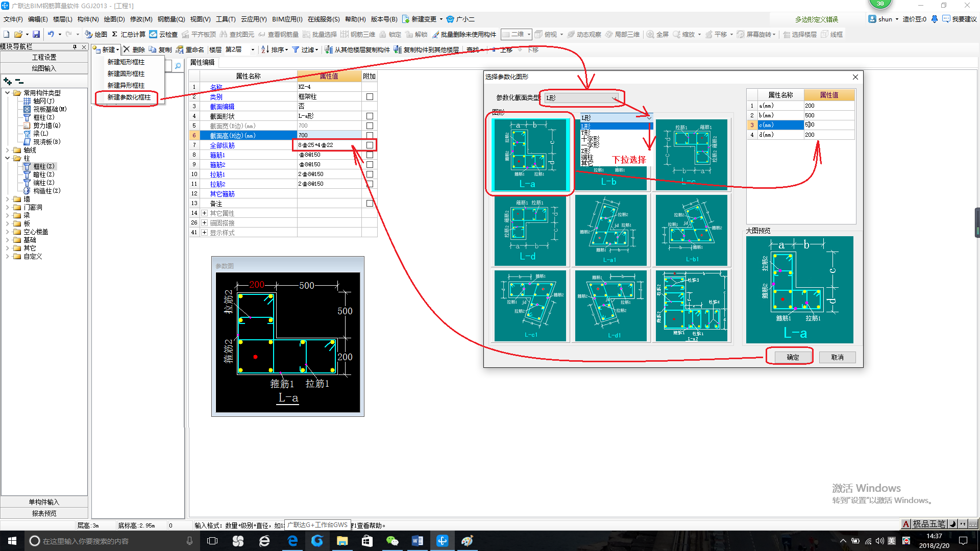Click the 动态观察 orbit view tool

584,34
